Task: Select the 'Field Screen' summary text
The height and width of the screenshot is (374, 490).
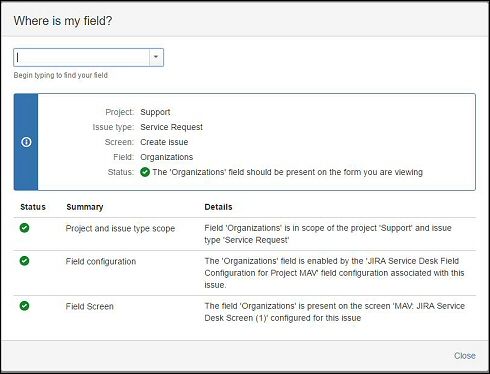Action: (90, 306)
